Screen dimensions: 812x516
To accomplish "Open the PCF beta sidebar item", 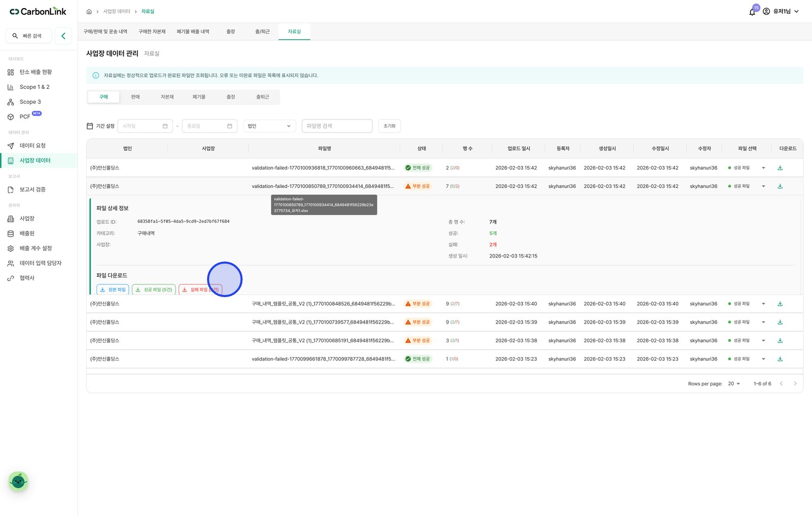I will tap(24, 117).
